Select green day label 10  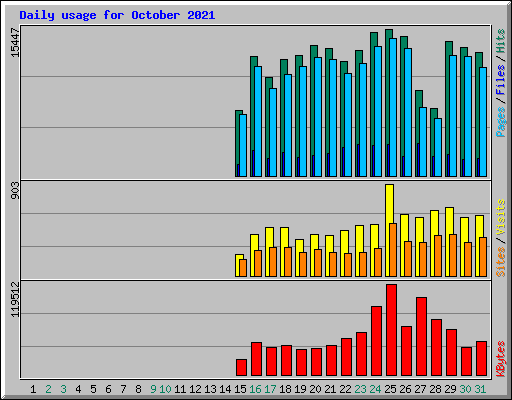tap(165, 389)
